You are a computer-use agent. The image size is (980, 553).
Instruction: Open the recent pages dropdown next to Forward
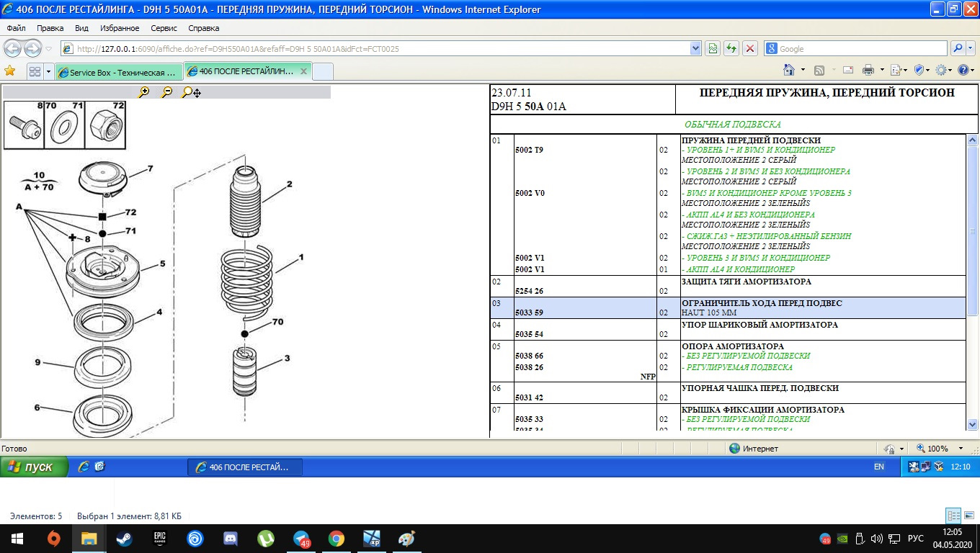point(48,48)
